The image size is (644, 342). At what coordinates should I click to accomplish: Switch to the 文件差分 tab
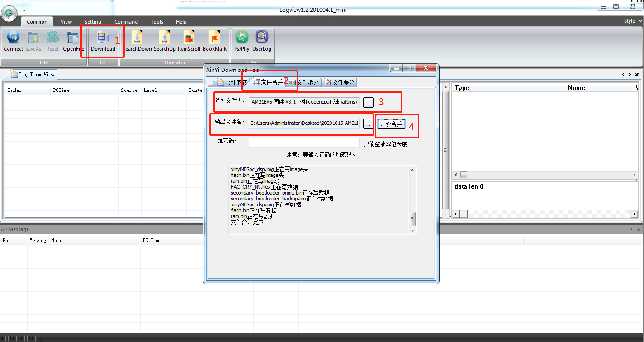click(x=340, y=82)
